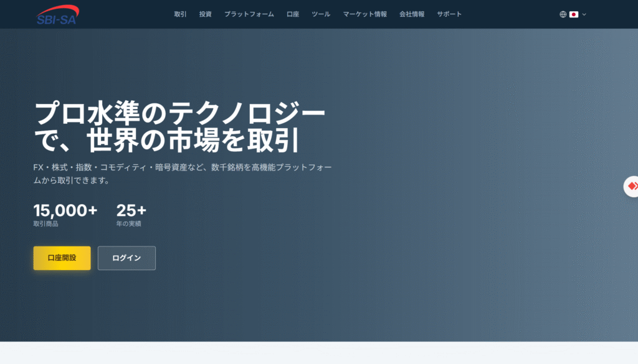
Task: Open the 取引 menu
Action: [x=180, y=14]
